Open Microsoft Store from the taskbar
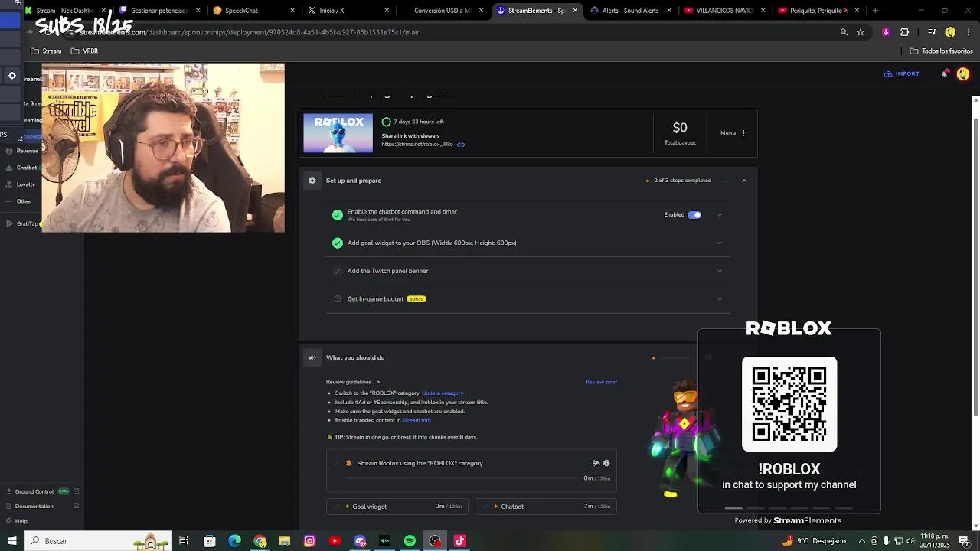This screenshot has height=551, width=980. click(209, 541)
